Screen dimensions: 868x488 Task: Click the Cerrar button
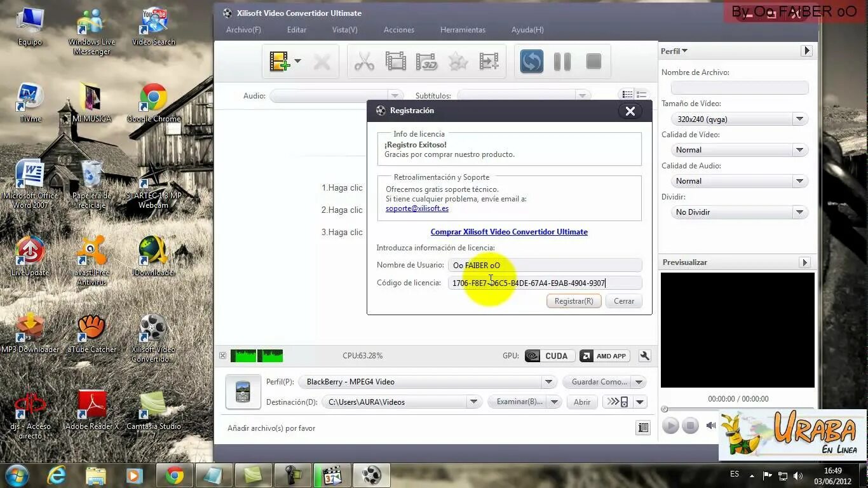coord(624,301)
